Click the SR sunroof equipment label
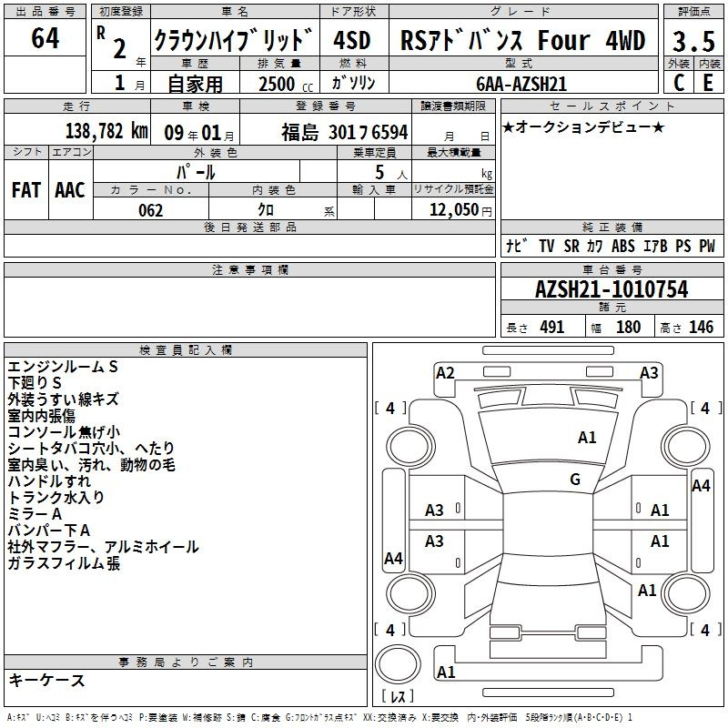This screenshot has height=728, width=728. pos(571,247)
